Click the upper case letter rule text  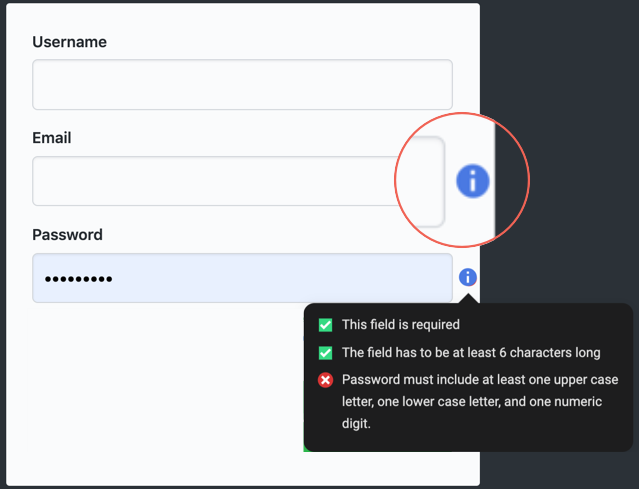pyautogui.click(x=480, y=401)
